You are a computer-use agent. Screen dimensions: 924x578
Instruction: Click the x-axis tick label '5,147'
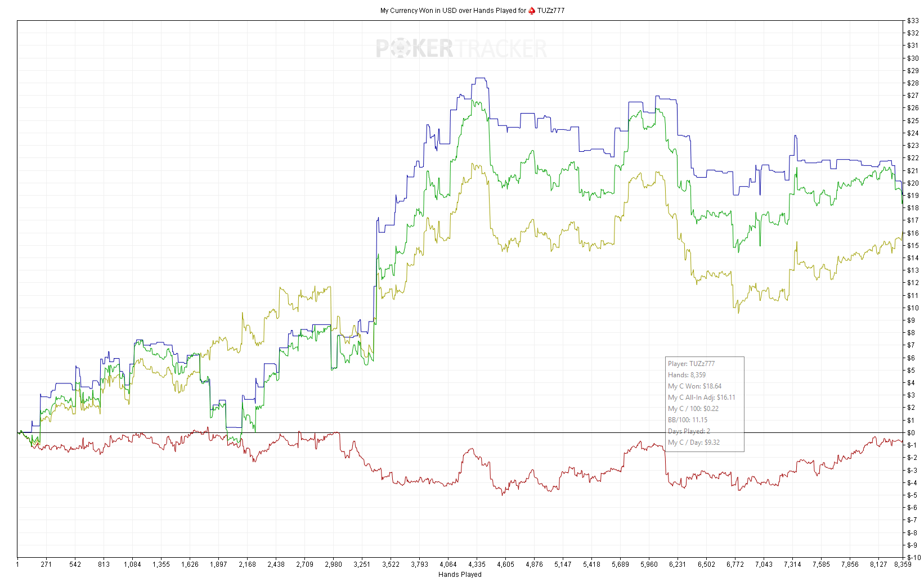click(563, 565)
